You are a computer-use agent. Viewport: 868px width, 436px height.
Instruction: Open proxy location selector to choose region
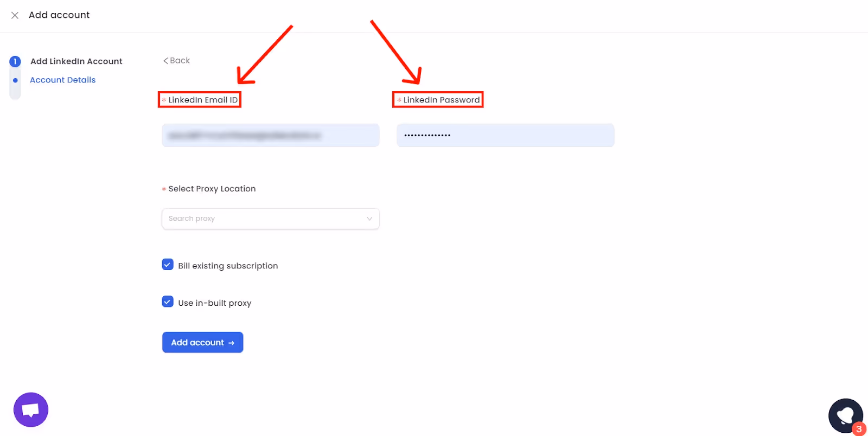270,219
